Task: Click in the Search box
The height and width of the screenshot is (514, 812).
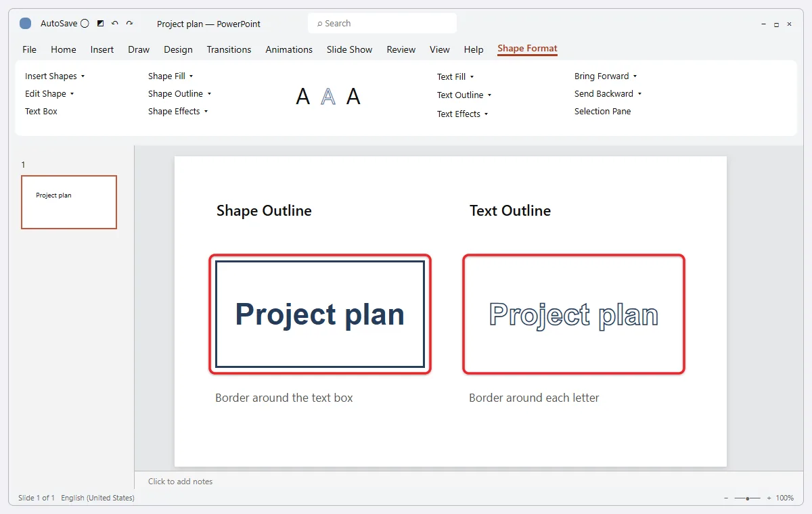Action: (382, 24)
